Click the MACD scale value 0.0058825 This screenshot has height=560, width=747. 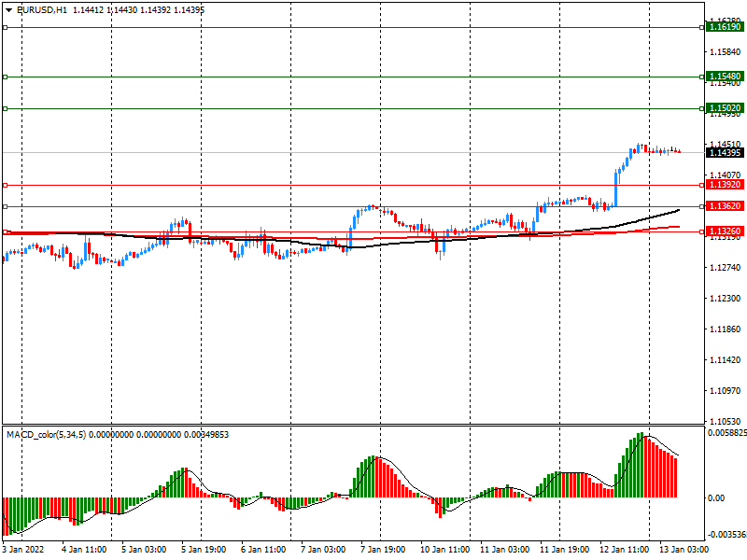[727, 433]
